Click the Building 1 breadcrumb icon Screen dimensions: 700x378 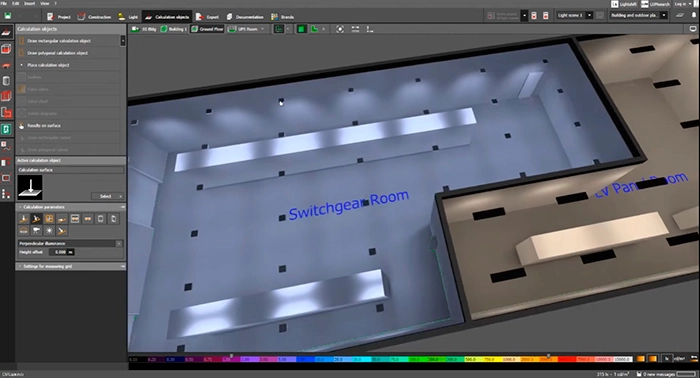click(x=164, y=29)
